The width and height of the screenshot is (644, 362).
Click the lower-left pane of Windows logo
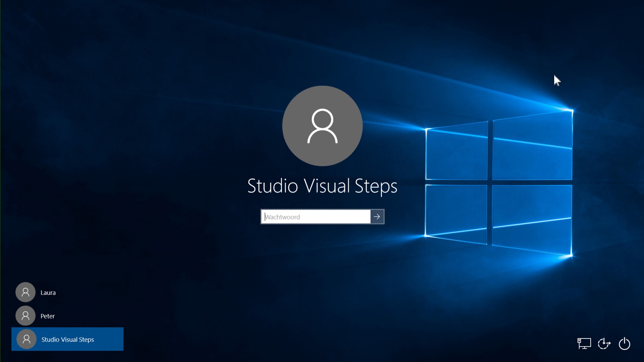pyautogui.click(x=456, y=213)
